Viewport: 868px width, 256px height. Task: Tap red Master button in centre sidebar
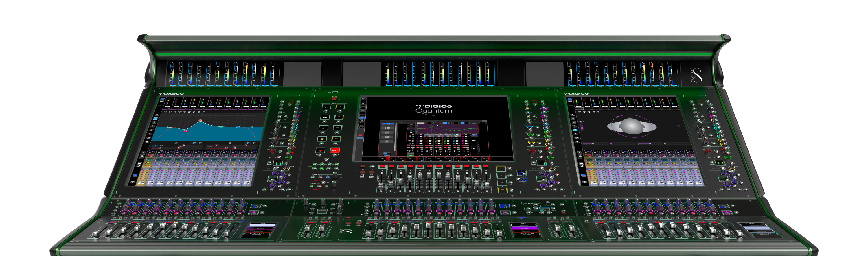click(x=360, y=135)
